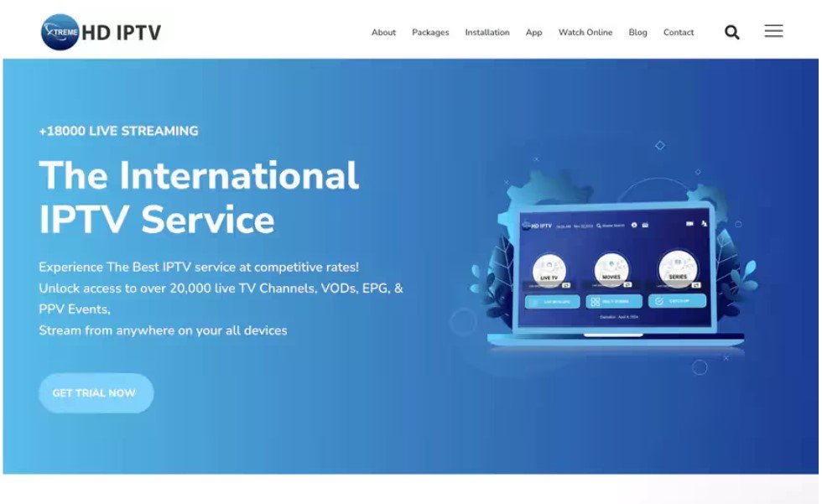Open the Installation menu item

[487, 33]
